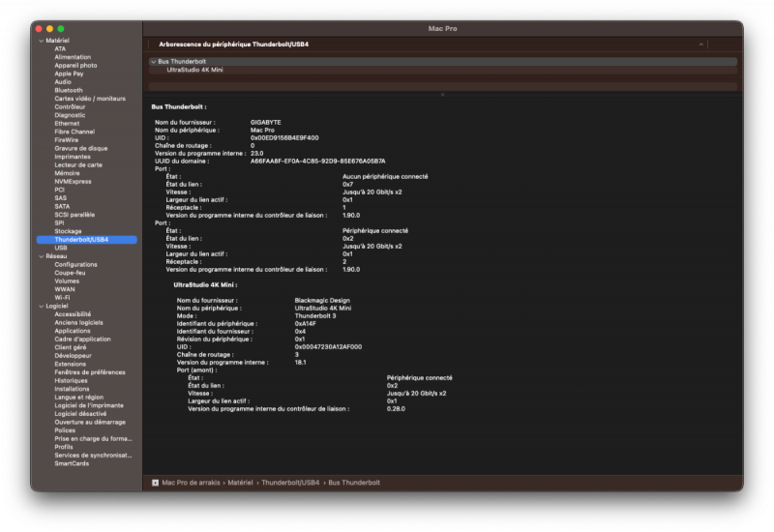The height and width of the screenshot is (532, 774).
Task: Open Langue et région entry
Action: (79, 398)
